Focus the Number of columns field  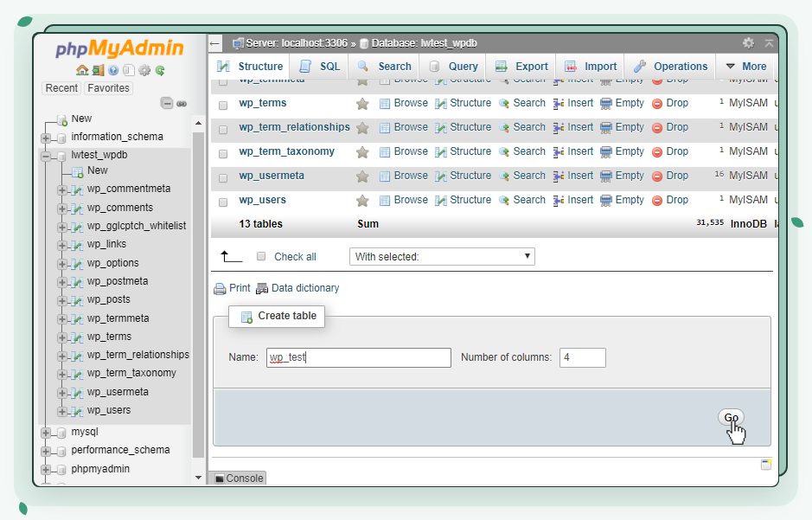(583, 357)
